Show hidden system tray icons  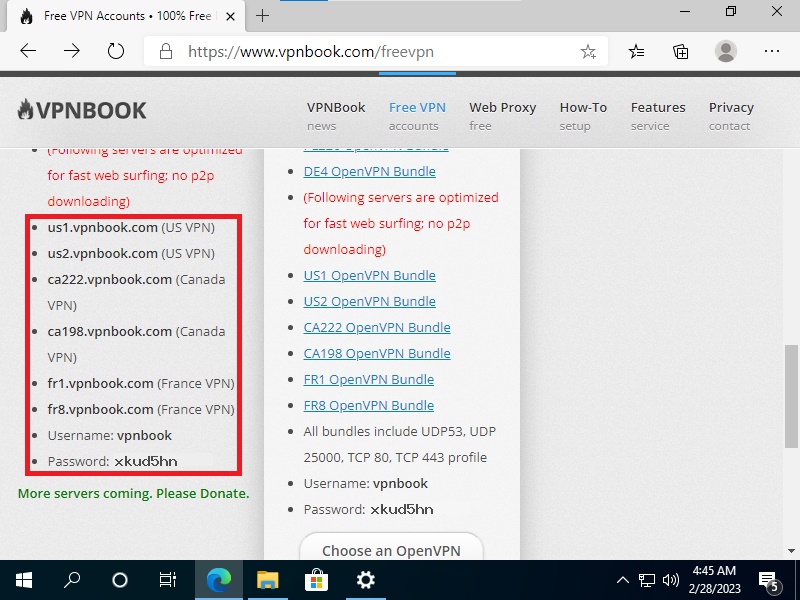623,580
